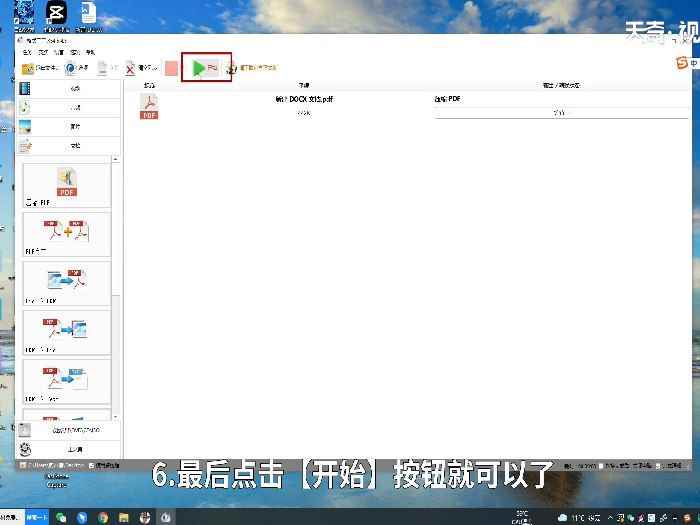Select the Picture to PDF converter icon
This screenshot has width=700, height=525.
pos(67,280)
